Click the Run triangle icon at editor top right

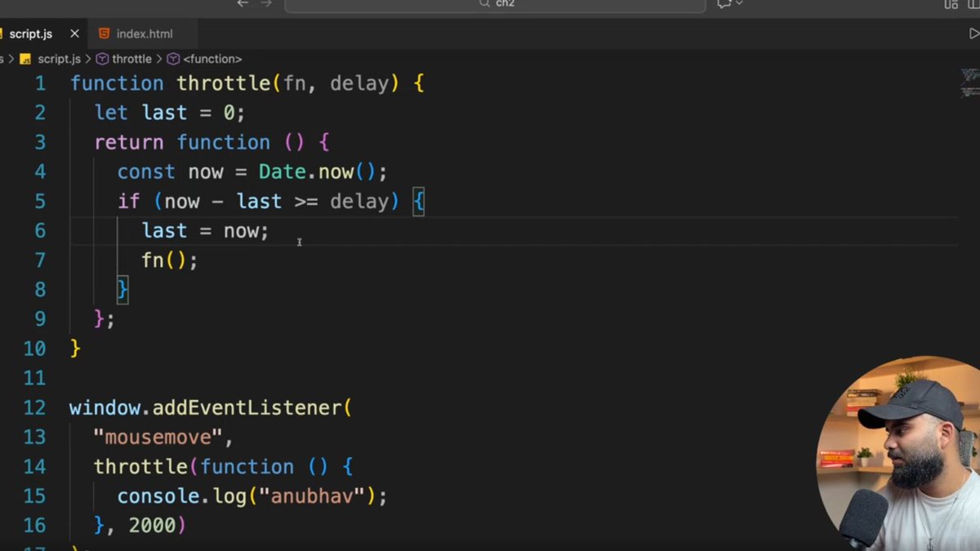pos(973,33)
